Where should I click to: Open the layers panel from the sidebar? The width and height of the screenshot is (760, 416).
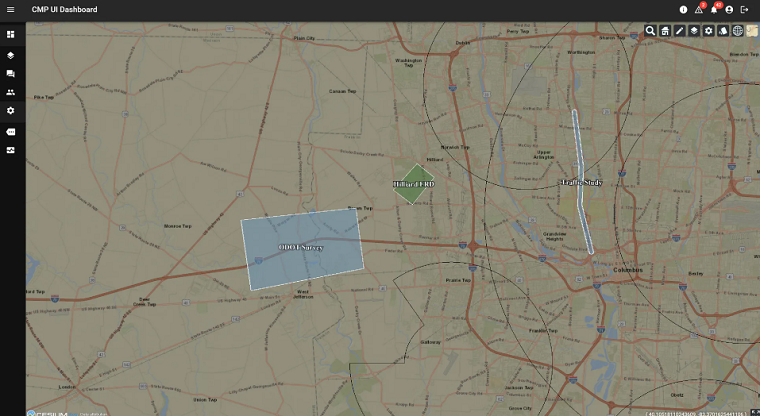11,56
